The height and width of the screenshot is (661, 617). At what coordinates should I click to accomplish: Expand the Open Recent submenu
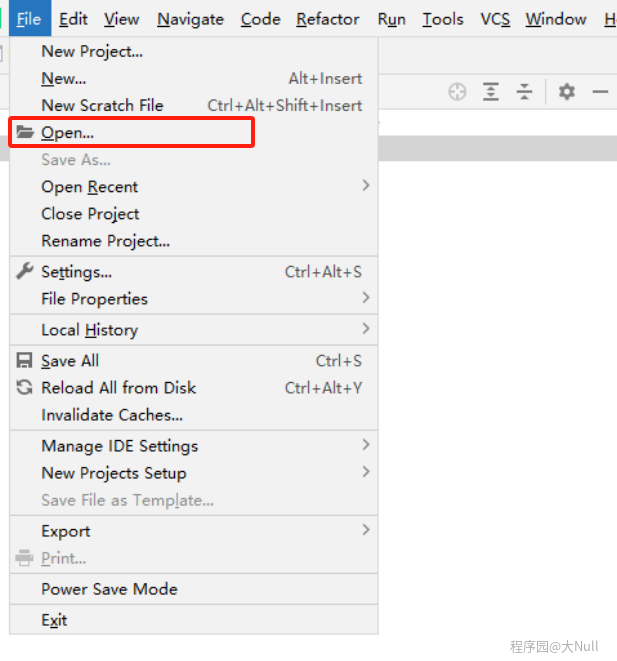pyautogui.click(x=365, y=186)
